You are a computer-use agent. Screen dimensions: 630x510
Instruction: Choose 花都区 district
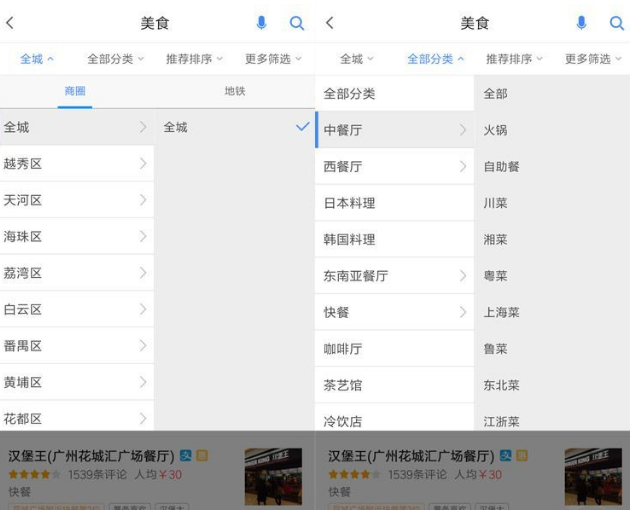click(x=77, y=416)
